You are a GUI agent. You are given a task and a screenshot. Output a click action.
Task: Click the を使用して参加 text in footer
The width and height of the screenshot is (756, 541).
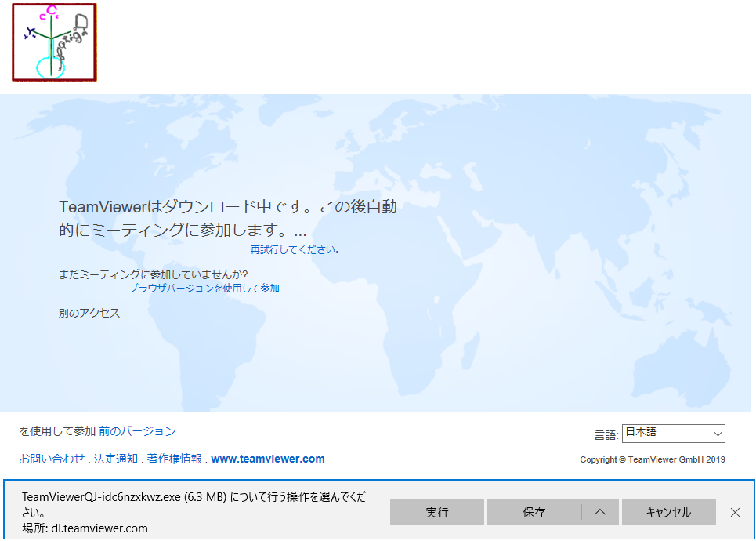coord(57,431)
